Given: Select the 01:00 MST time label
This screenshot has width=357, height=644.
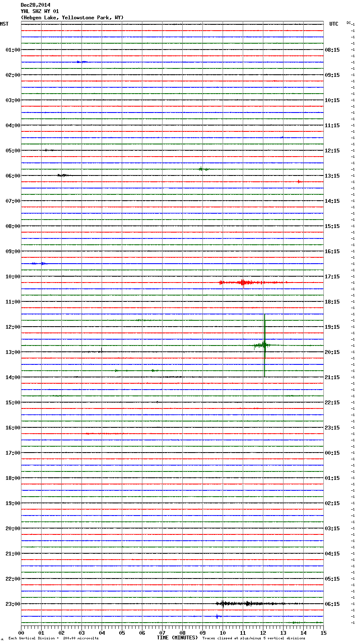Looking at the screenshot, I should point(13,50).
